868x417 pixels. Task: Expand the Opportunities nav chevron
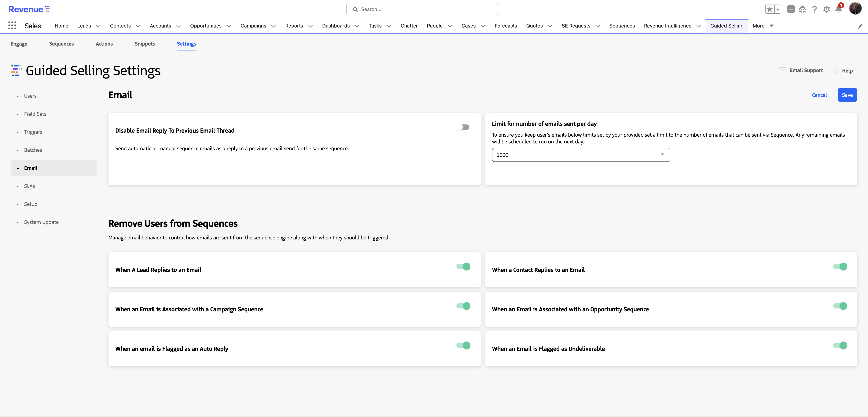click(x=229, y=26)
